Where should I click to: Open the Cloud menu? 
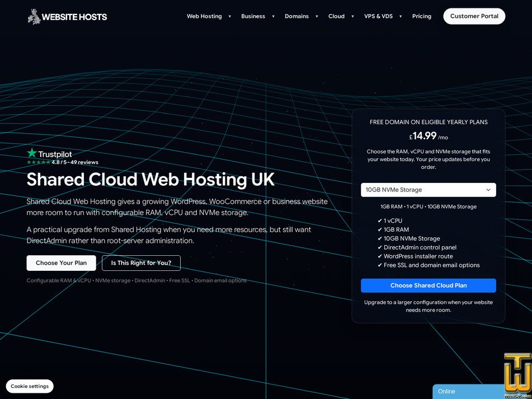pos(336,16)
